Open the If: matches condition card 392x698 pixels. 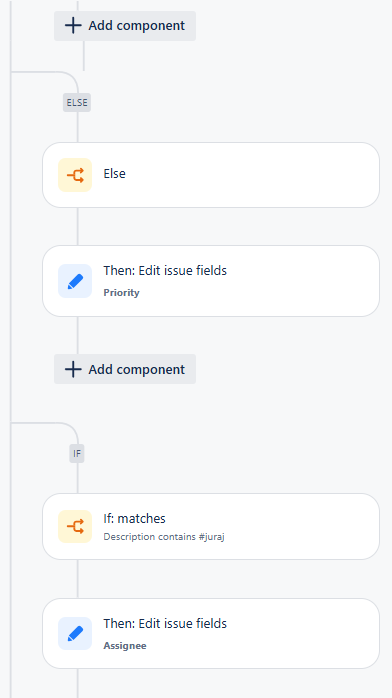(211, 527)
